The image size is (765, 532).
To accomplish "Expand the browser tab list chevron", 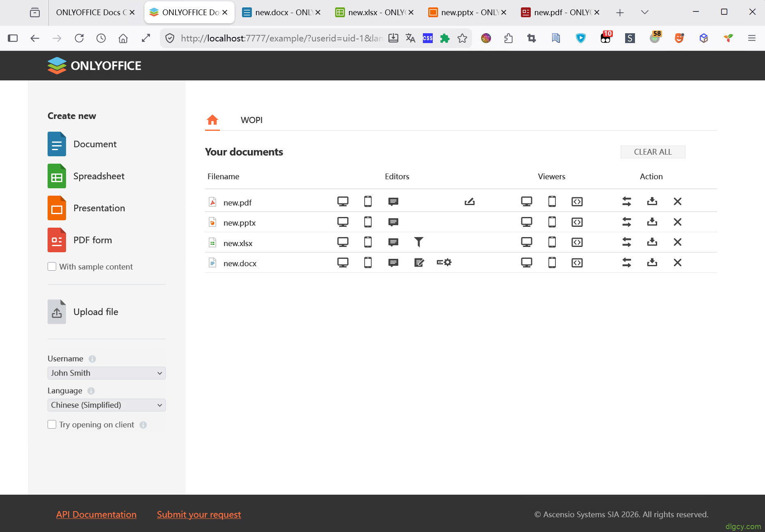I will [x=645, y=12].
